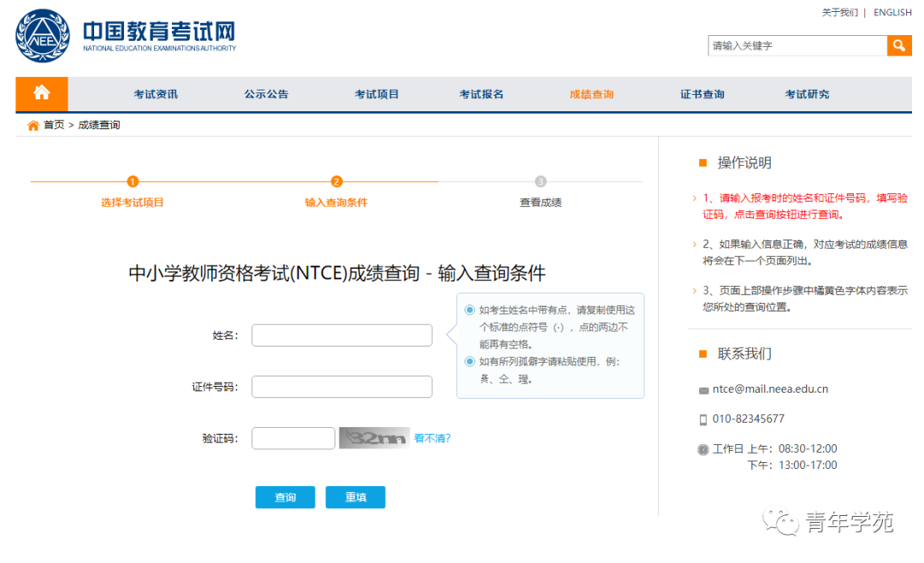Click the clock icon beside the working hours

pyautogui.click(x=704, y=448)
